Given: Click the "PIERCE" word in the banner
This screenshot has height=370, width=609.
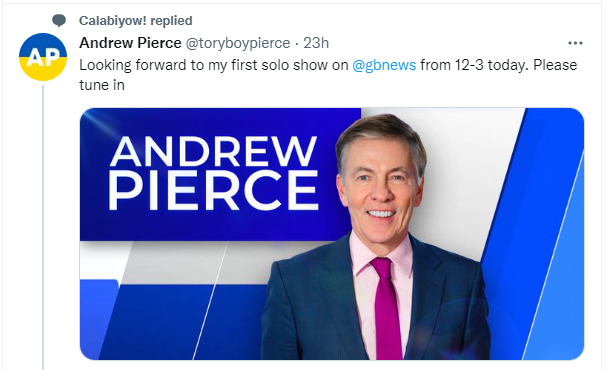Looking at the screenshot, I should click(x=213, y=191).
